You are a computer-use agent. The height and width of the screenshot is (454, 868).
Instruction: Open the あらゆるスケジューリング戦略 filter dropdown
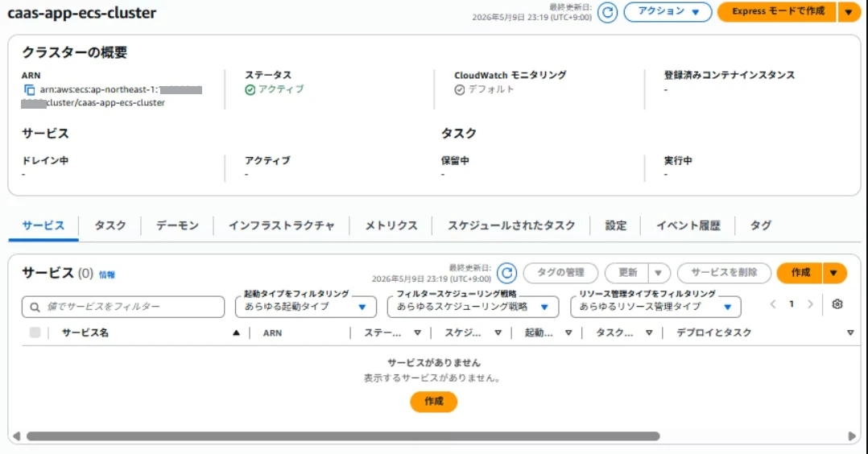pyautogui.click(x=473, y=307)
